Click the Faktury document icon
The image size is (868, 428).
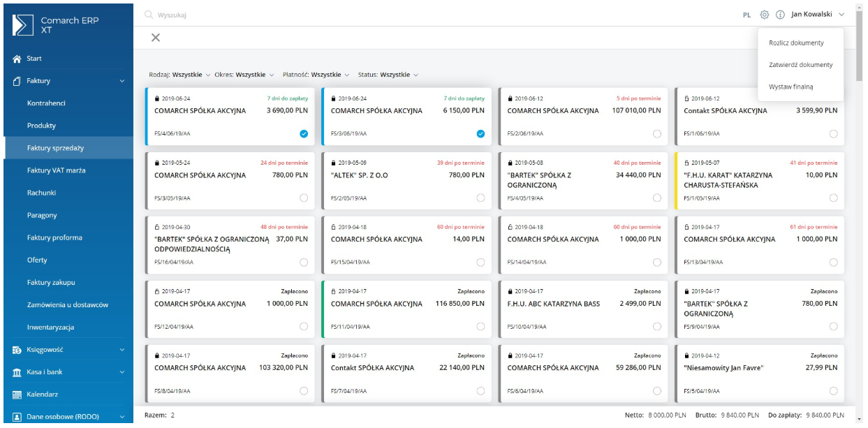(17, 81)
